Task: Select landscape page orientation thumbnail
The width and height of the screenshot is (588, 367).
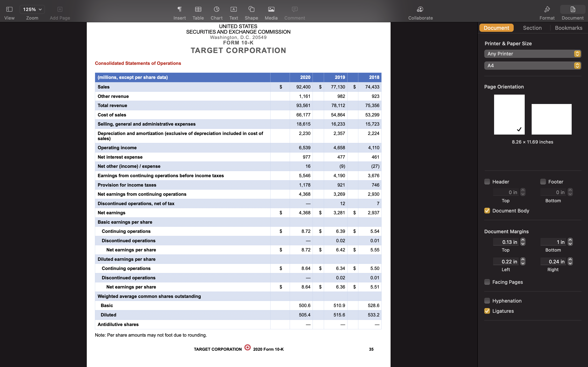Action: pyautogui.click(x=551, y=119)
